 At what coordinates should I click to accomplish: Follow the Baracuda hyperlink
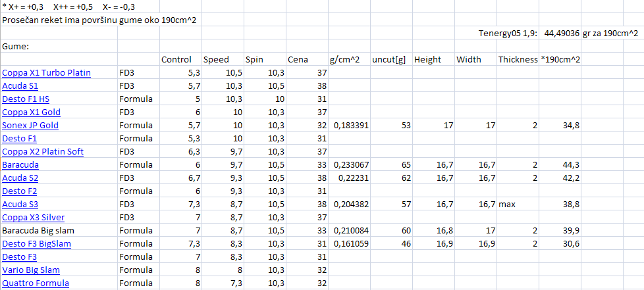coord(20,165)
